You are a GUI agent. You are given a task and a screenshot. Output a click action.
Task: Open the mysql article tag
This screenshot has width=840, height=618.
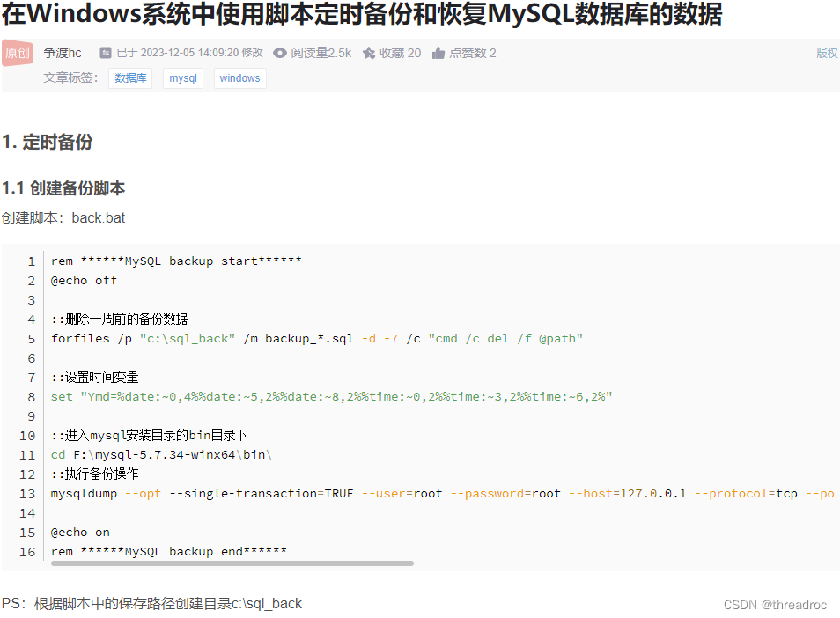pyautogui.click(x=183, y=78)
